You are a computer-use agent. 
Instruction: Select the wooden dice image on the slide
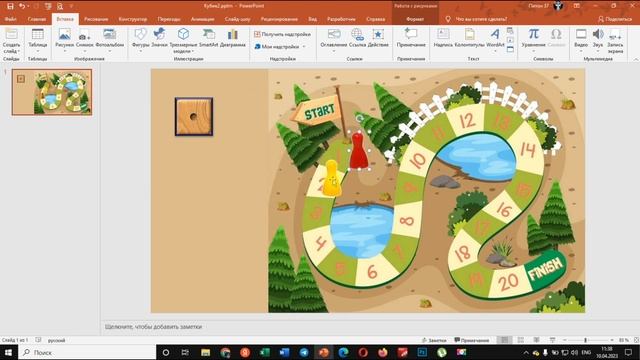194,117
